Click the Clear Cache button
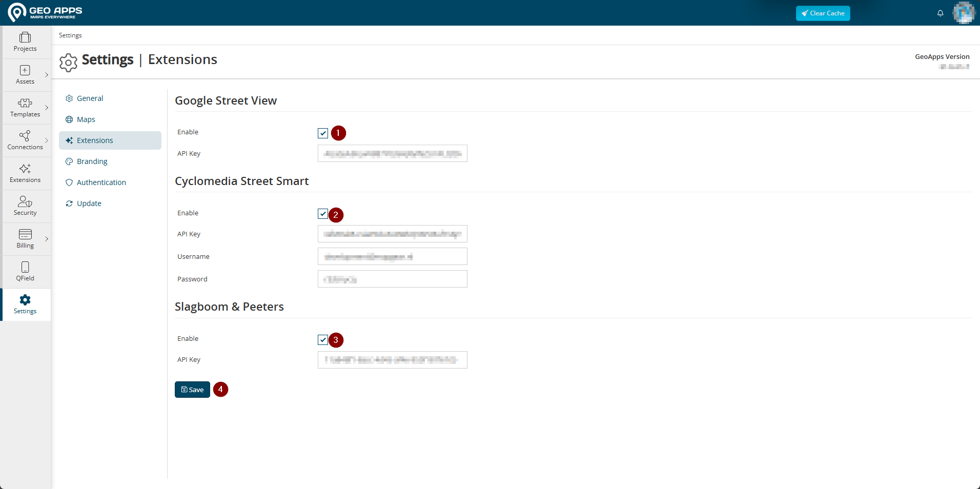980x489 pixels. point(823,13)
